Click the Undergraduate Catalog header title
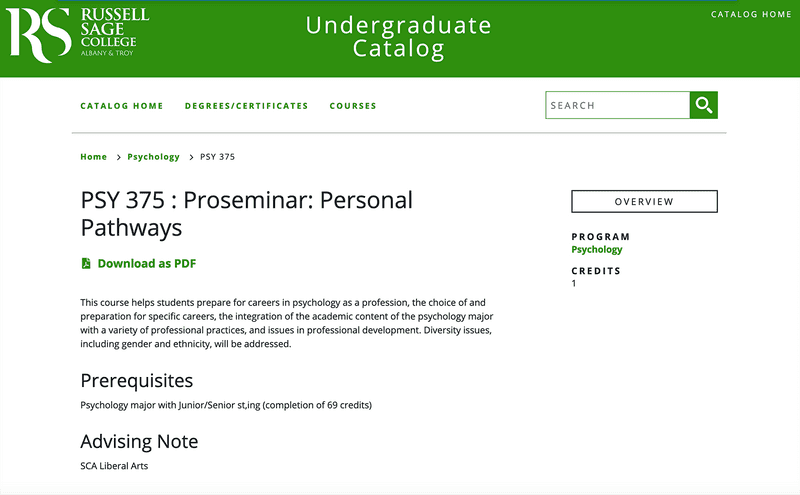Image resolution: width=800 pixels, height=495 pixels. (399, 36)
